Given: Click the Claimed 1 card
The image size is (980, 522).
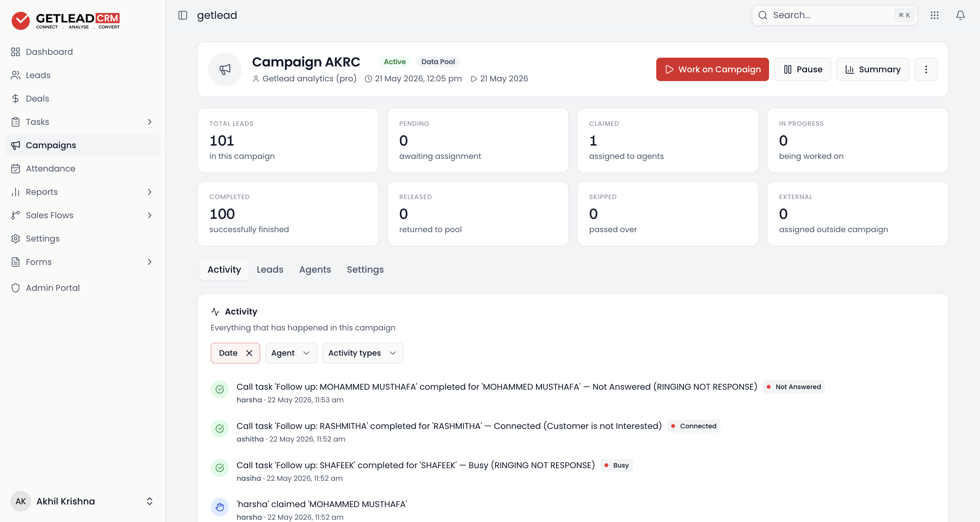Looking at the screenshot, I should 668,140.
